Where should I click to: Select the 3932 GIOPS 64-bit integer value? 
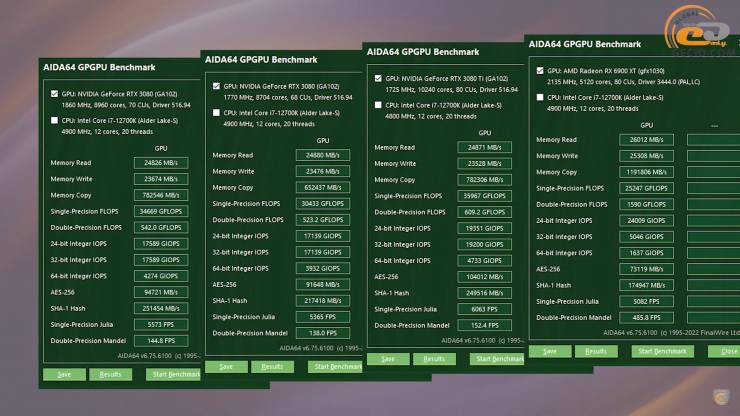coord(323,268)
